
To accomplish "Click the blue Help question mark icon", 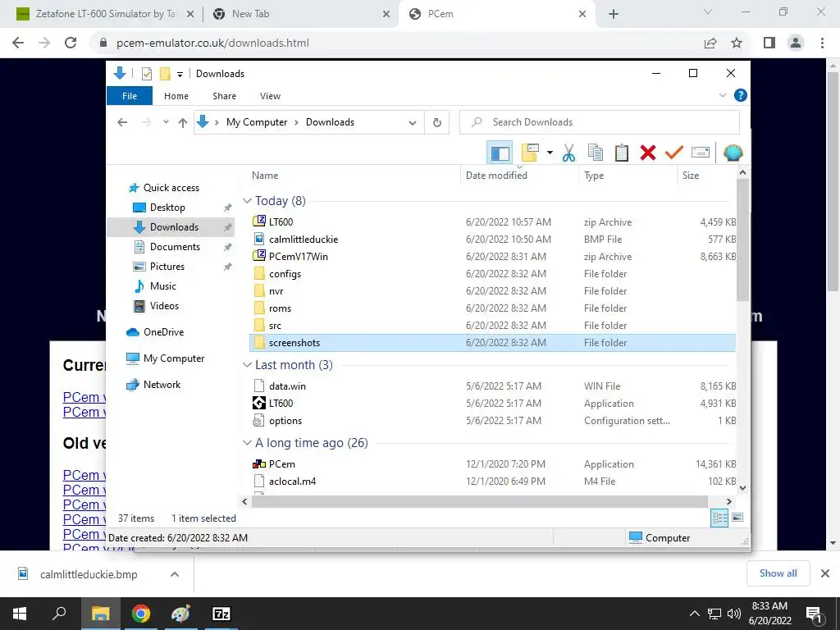I will 741,95.
